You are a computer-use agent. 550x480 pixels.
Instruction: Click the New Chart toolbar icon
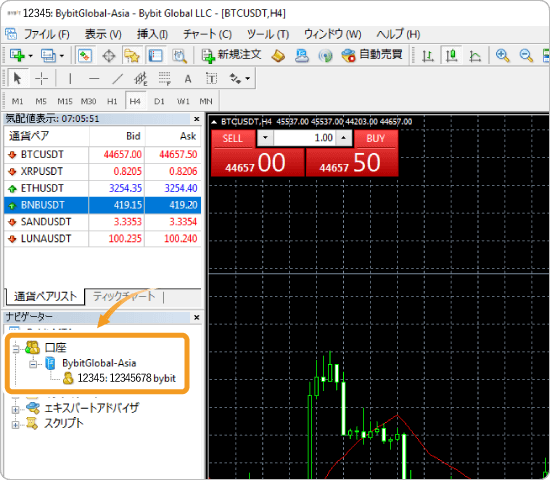(17, 55)
